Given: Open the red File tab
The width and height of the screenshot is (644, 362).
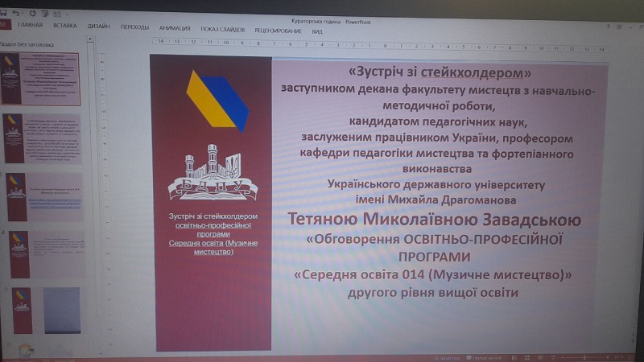Looking at the screenshot, I should pos(5,24).
